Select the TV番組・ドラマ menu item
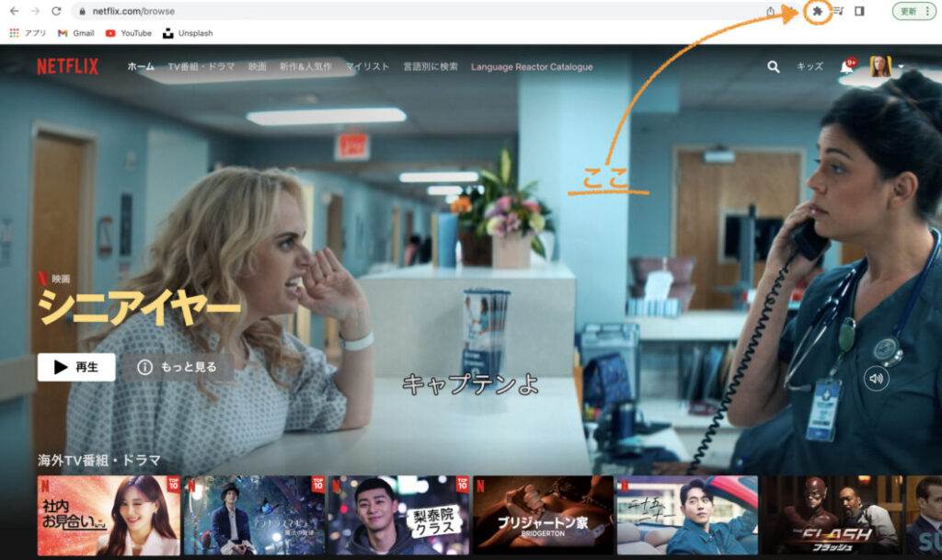 (x=201, y=67)
